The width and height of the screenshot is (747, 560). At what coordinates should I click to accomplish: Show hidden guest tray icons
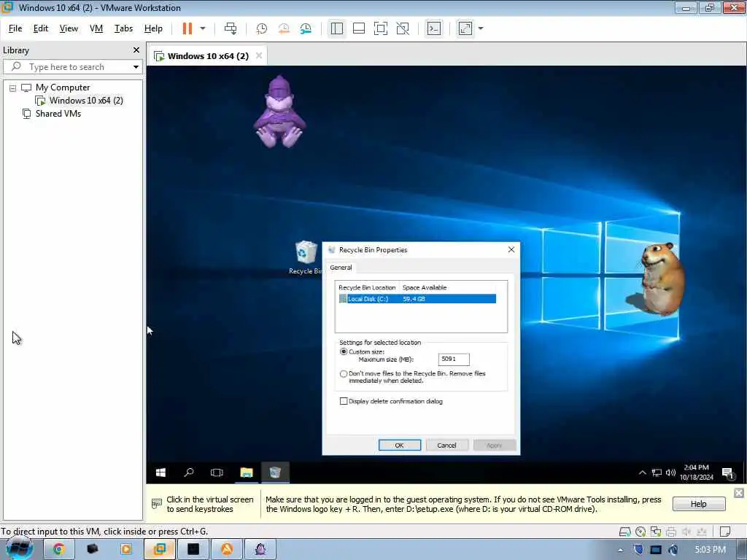[642, 472]
